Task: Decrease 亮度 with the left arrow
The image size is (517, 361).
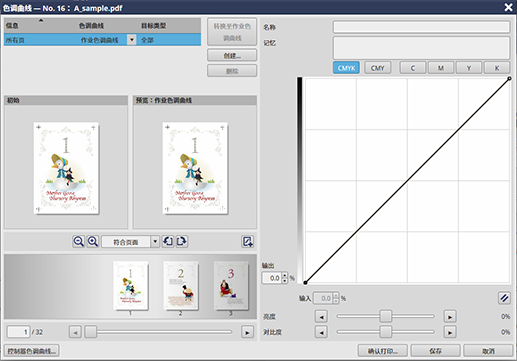Action: coord(321,317)
